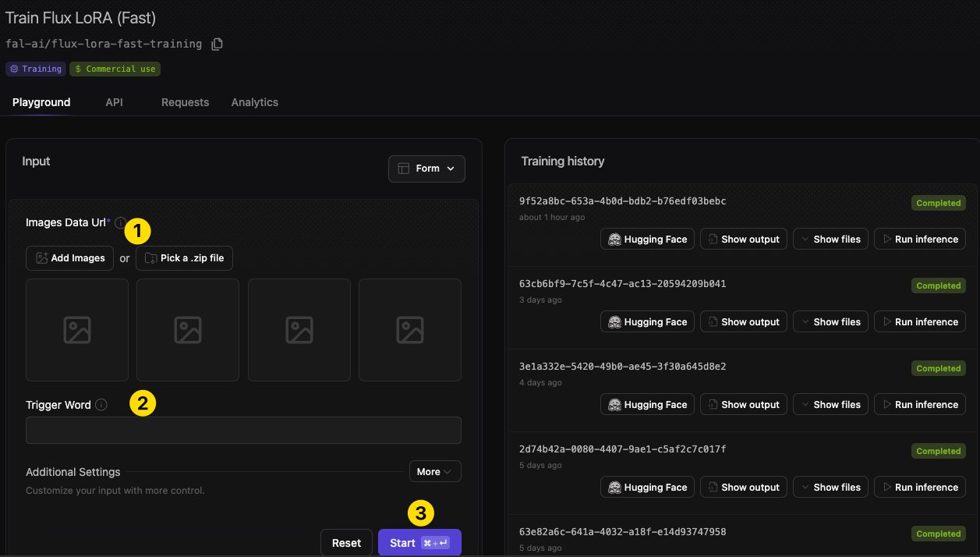Image resolution: width=980 pixels, height=557 pixels.
Task: Expand Additional Settings with More
Action: 435,472
